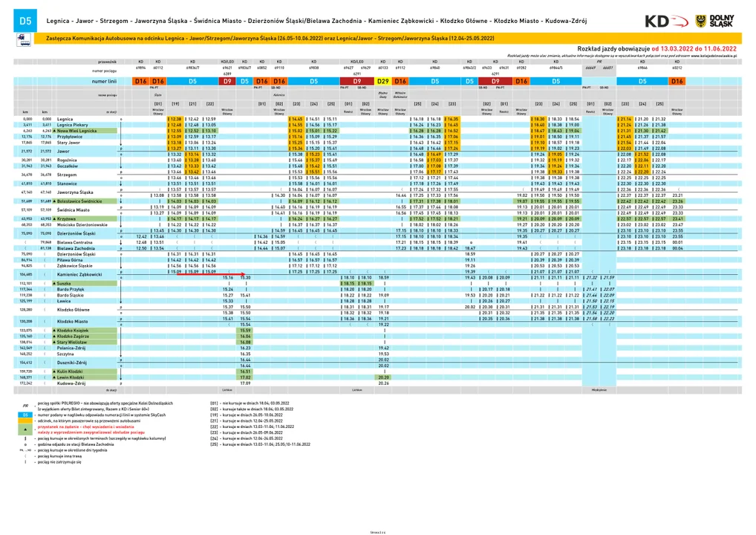The image size is (756, 535).
Task: Open the www.kolejedolnoslaskie.pl address
Action: point(714,56)
